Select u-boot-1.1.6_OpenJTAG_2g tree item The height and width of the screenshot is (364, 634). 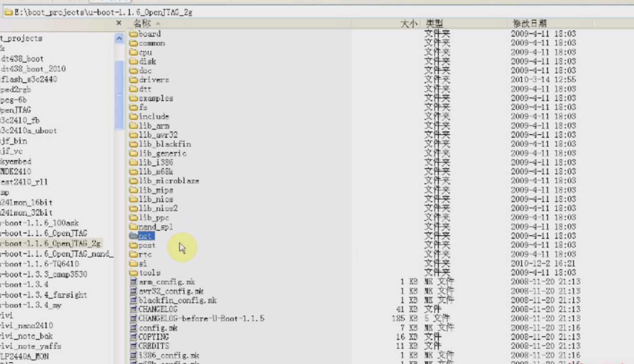click(51, 243)
